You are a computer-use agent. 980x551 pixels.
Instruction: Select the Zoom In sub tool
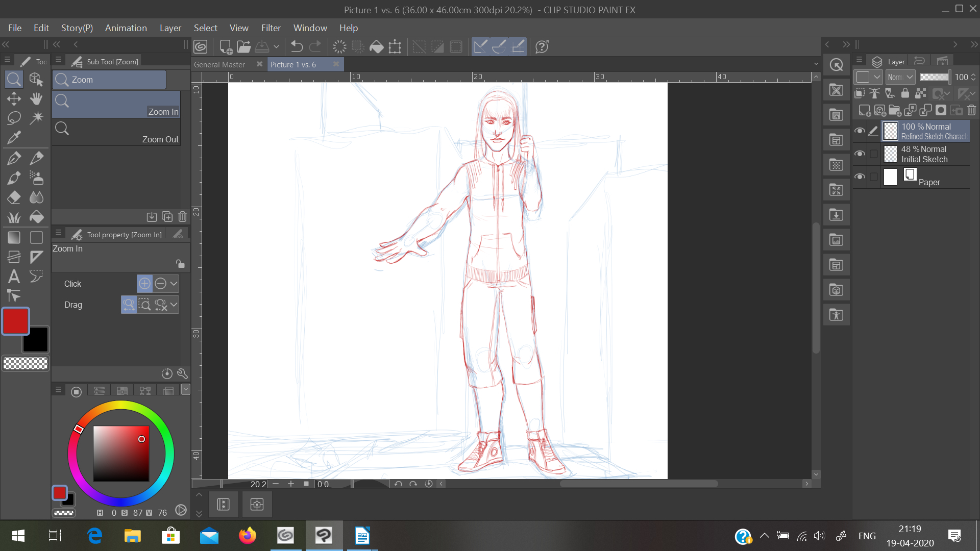(116, 105)
